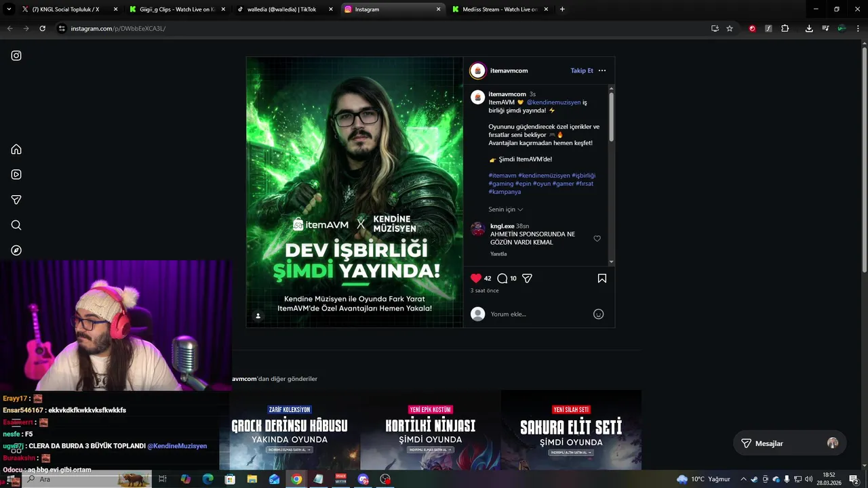
Task: Click itemavmcom profile avatar in post header
Action: pyautogui.click(x=478, y=70)
